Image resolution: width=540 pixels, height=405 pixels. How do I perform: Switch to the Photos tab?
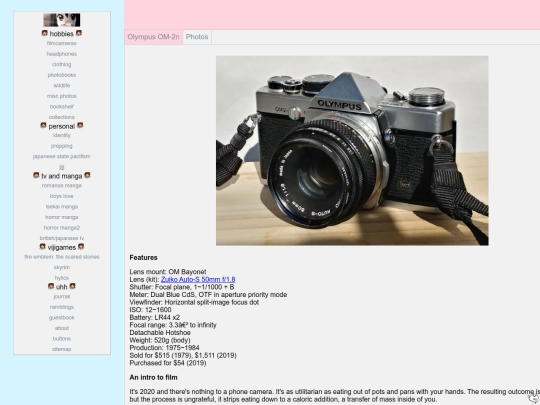click(x=197, y=37)
